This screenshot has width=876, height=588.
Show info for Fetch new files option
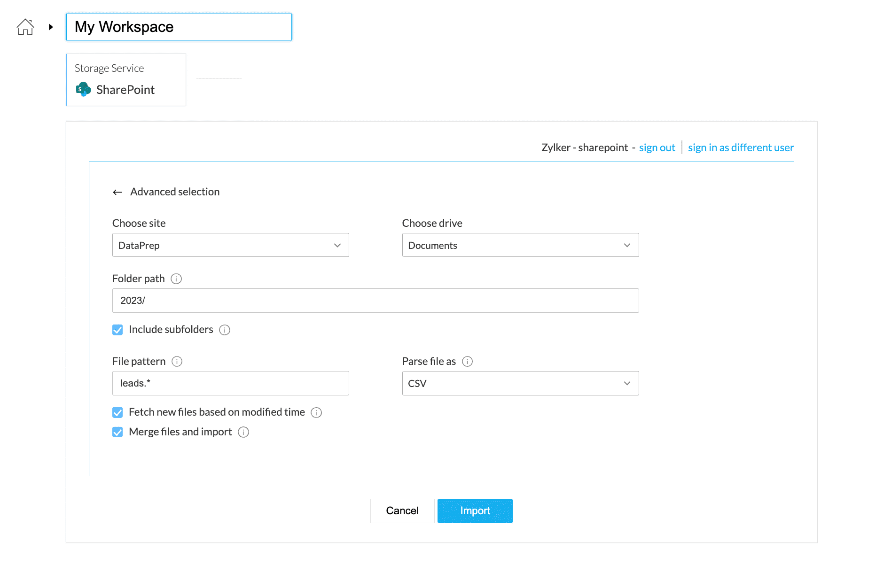click(316, 412)
